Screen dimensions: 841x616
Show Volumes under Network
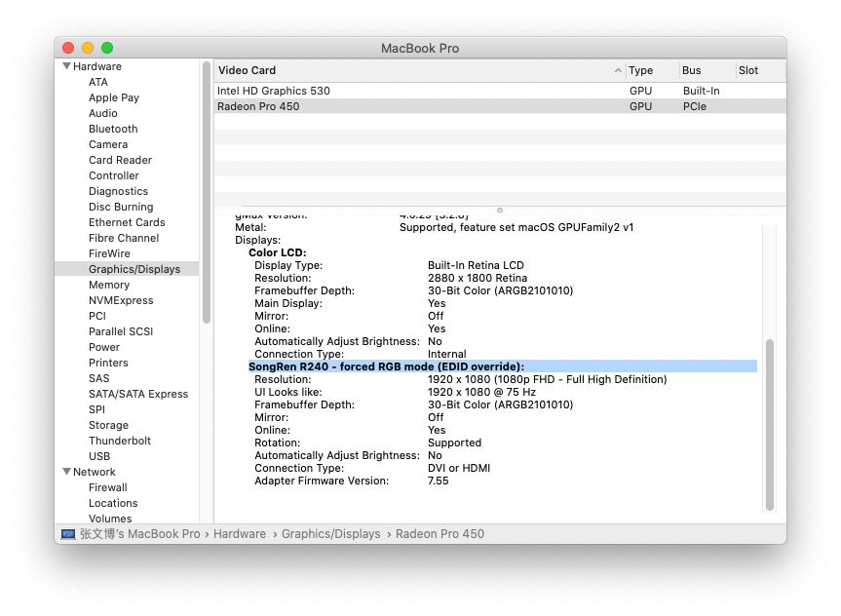coord(110,519)
